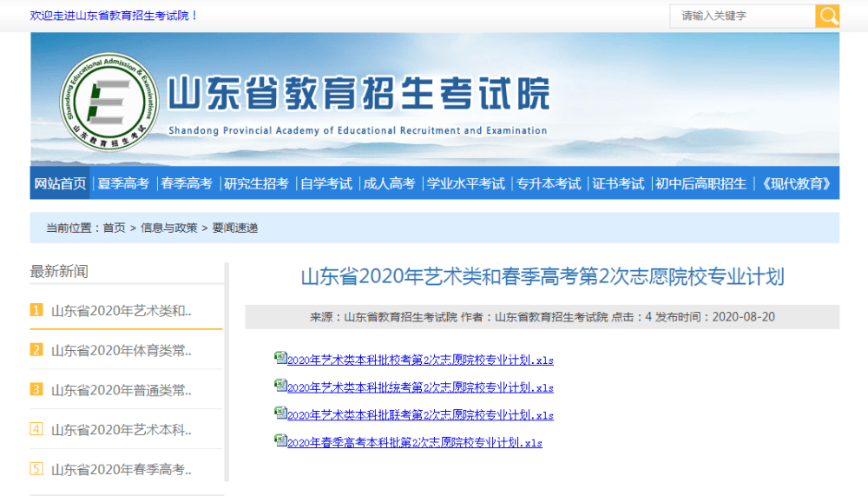Select 证书考试 in the nav bar
868x496 pixels.
click(x=618, y=183)
